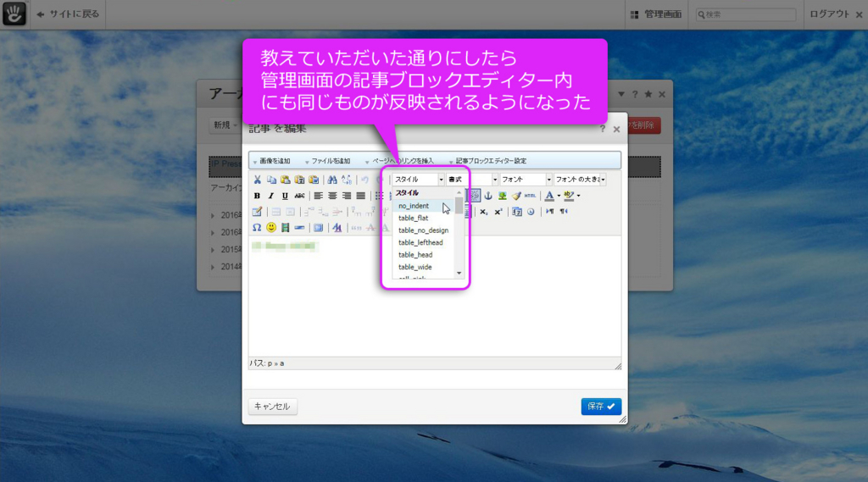Set left-to-right text direction
Viewport: 868px width, 482px height.
549,212
